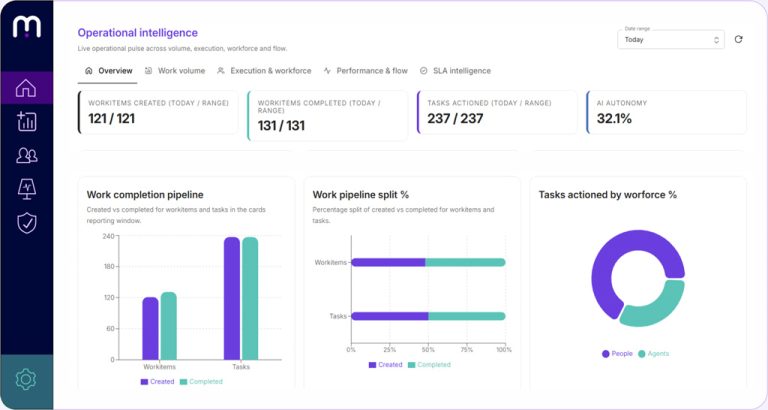Open the bar chart reports sidebar icon
The width and height of the screenshot is (768, 410).
tap(26, 121)
